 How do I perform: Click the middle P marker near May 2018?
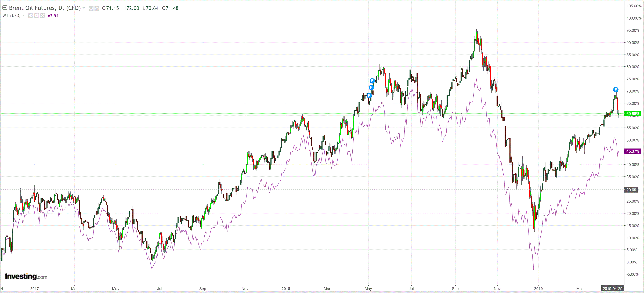point(371,88)
